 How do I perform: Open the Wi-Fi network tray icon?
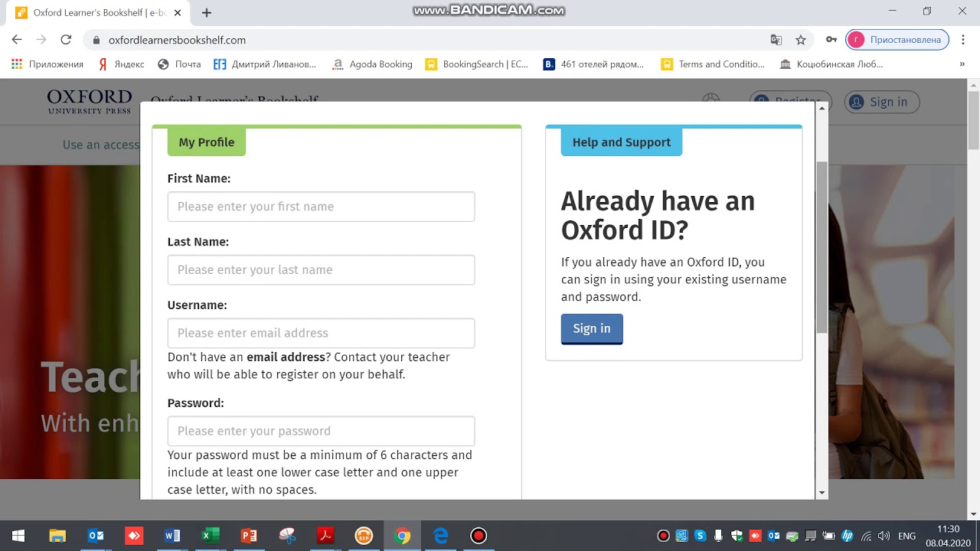866,536
